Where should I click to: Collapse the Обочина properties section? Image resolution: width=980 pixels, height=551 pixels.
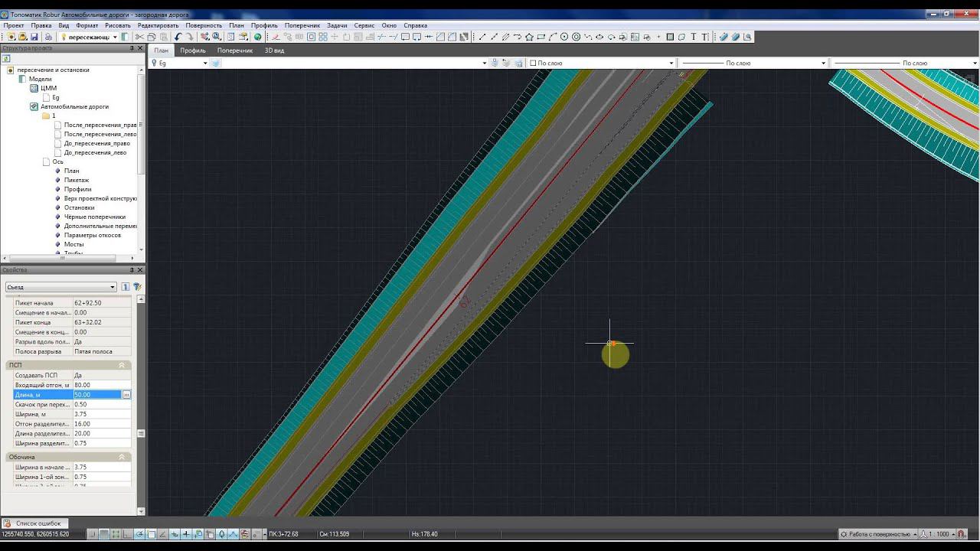pos(122,457)
